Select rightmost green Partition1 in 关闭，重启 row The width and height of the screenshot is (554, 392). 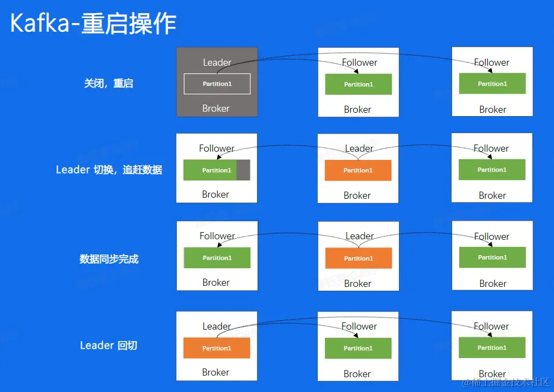pos(493,84)
